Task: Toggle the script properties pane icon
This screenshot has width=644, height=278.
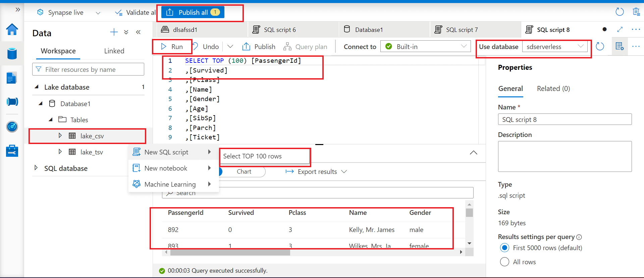Action: 620,46
